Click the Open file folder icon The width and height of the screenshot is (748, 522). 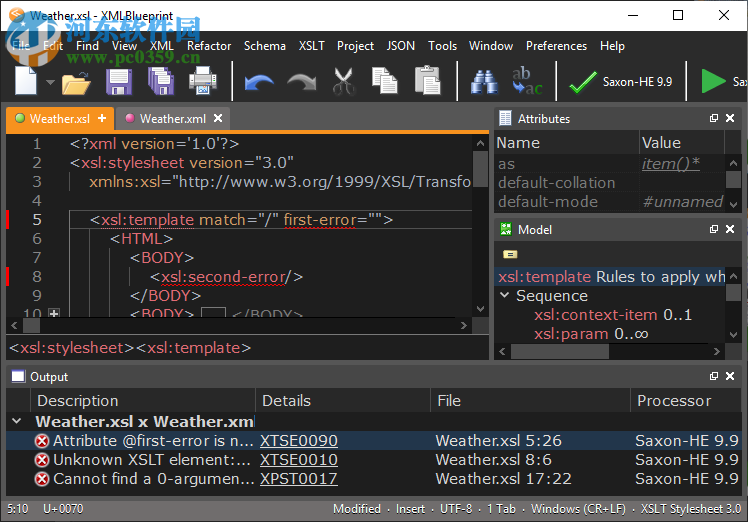pyautogui.click(x=76, y=83)
